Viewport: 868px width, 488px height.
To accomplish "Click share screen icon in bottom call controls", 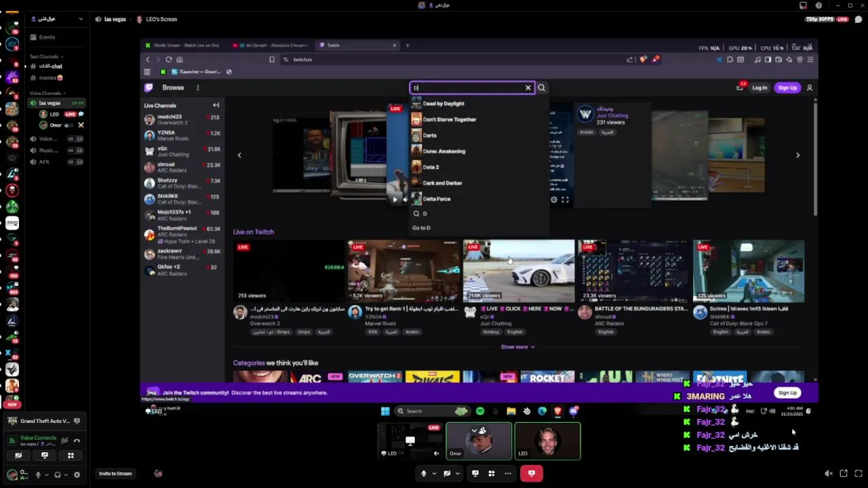I will pos(475,473).
